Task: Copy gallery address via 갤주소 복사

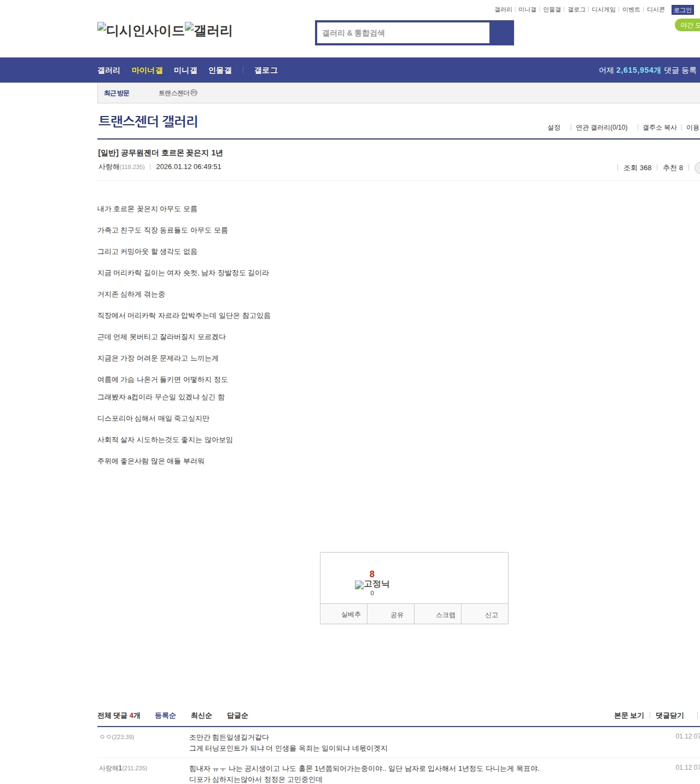Action: pyautogui.click(x=660, y=127)
